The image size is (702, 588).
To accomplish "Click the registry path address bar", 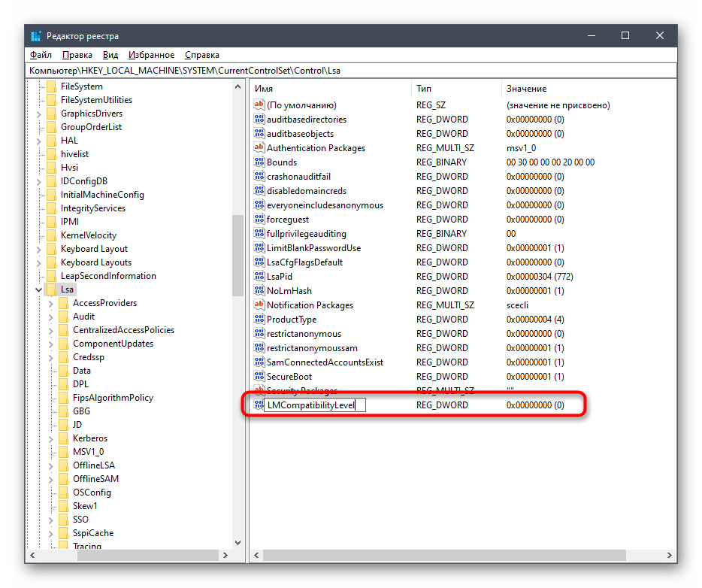I will coord(350,70).
